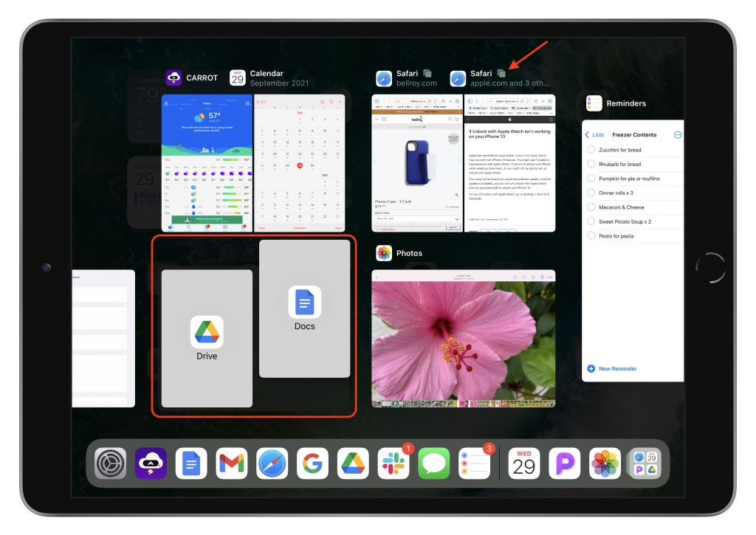The image size is (756, 535).
Task: Open Messages app in the dock
Action: pyautogui.click(x=433, y=463)
